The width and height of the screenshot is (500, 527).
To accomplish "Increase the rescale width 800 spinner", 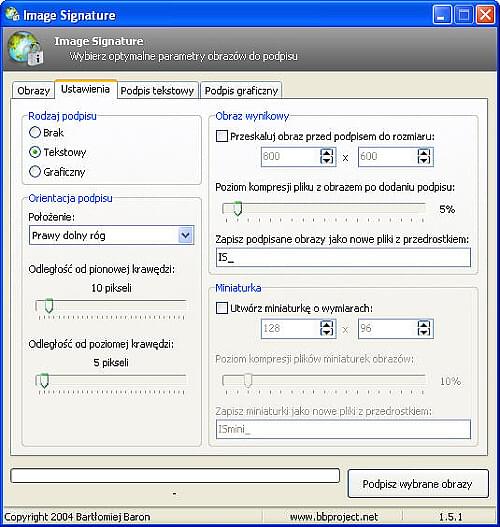I will point(327,153).
